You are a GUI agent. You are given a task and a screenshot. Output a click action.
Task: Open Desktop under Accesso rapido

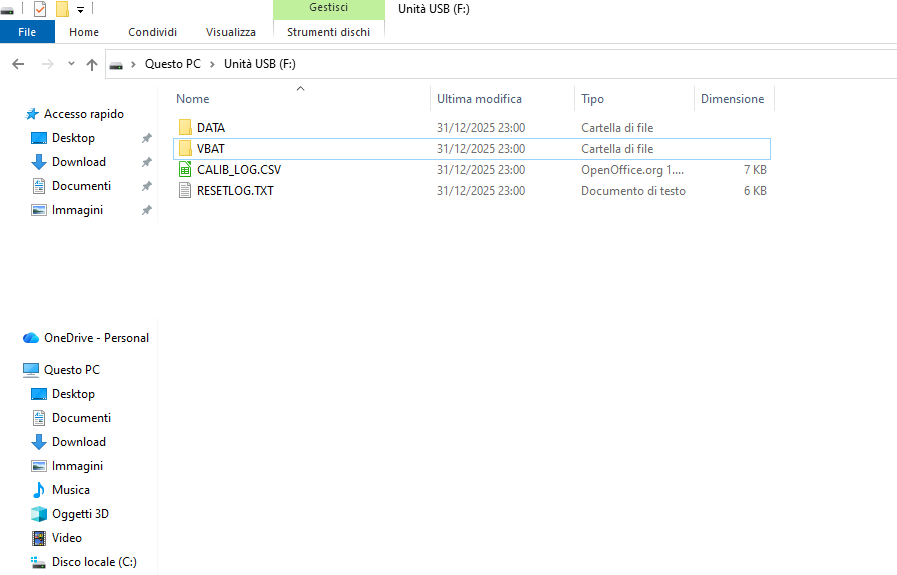click(x=73, y=138)
